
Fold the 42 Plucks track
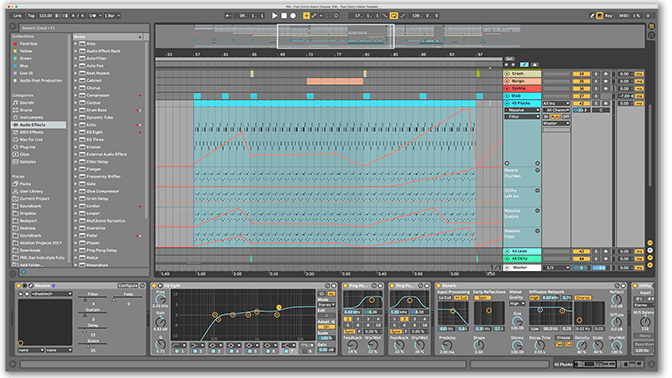[x=507, y=103]
